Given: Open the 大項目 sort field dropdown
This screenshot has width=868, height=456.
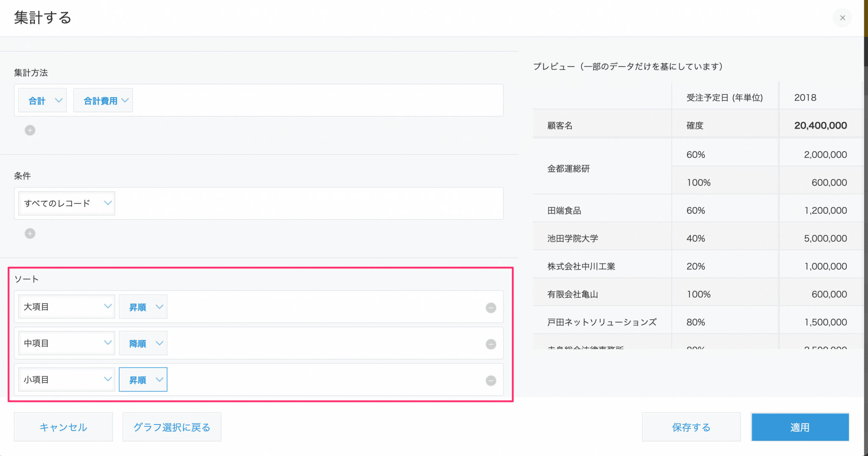Looking at the screenshot, I should 67,307.
